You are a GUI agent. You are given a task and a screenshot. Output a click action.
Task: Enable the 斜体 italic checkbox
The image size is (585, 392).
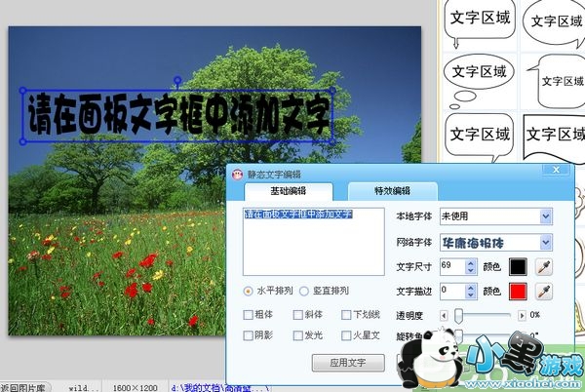click(297, 315)
